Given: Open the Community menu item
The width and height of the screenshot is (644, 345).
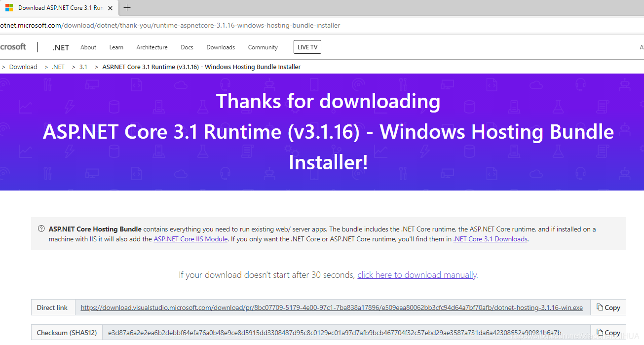Looking at the screenshot, I should tap(263, 47).
